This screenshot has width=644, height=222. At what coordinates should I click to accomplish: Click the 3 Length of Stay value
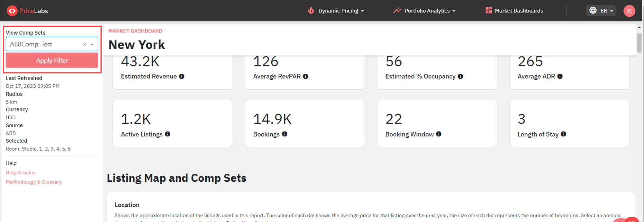click(522, 119)
